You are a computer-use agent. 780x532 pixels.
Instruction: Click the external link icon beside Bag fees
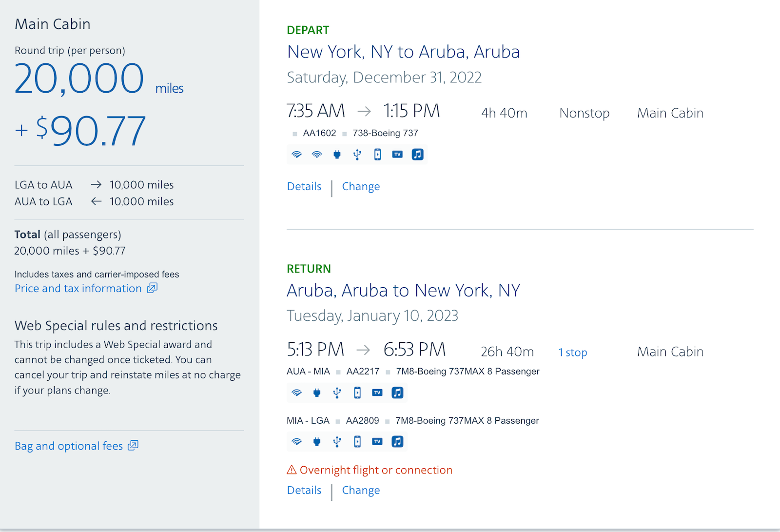click(x=133, y=445)
